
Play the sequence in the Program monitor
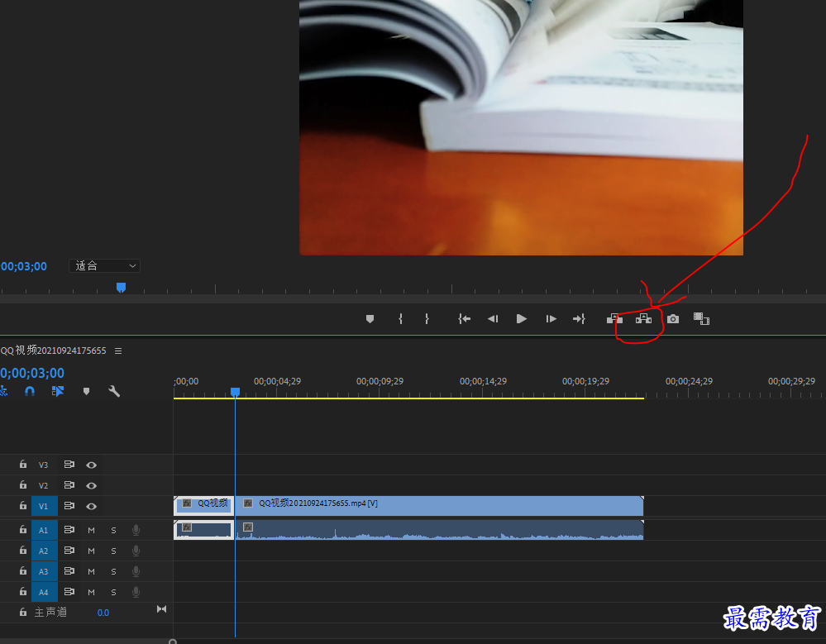click(522, 318)
